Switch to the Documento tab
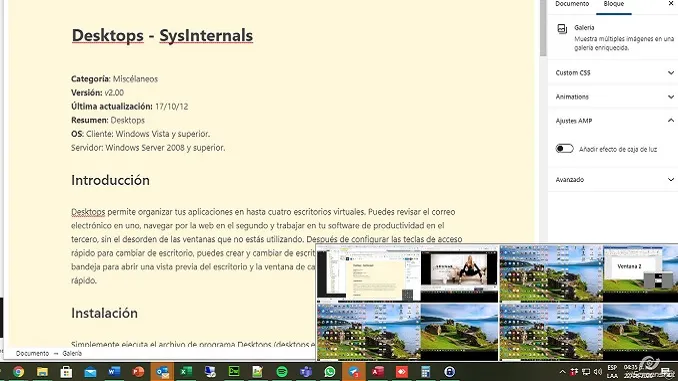678x381 pixels. [x=572, y=4]
